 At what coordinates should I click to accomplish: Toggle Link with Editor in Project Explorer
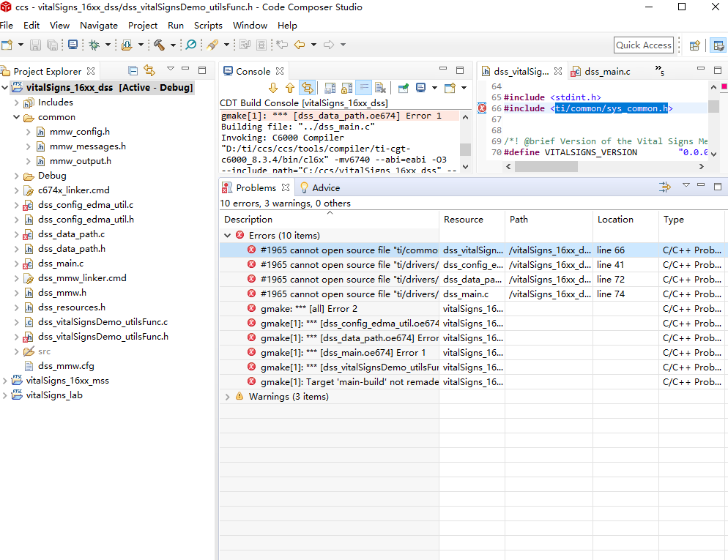click(149, 71)
